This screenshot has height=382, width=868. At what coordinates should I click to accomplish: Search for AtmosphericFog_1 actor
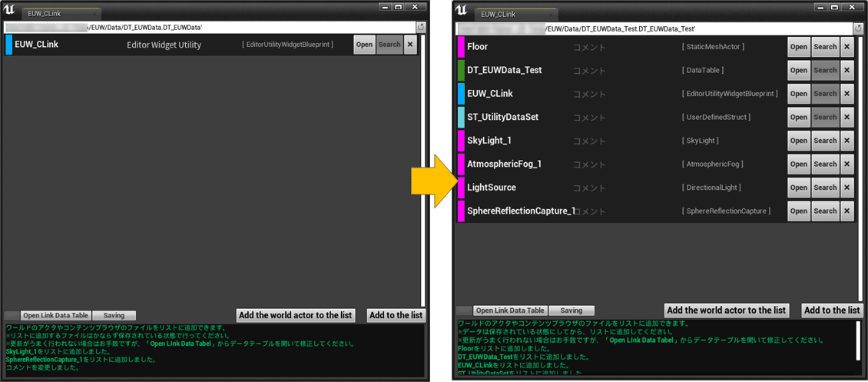(826, 164)
